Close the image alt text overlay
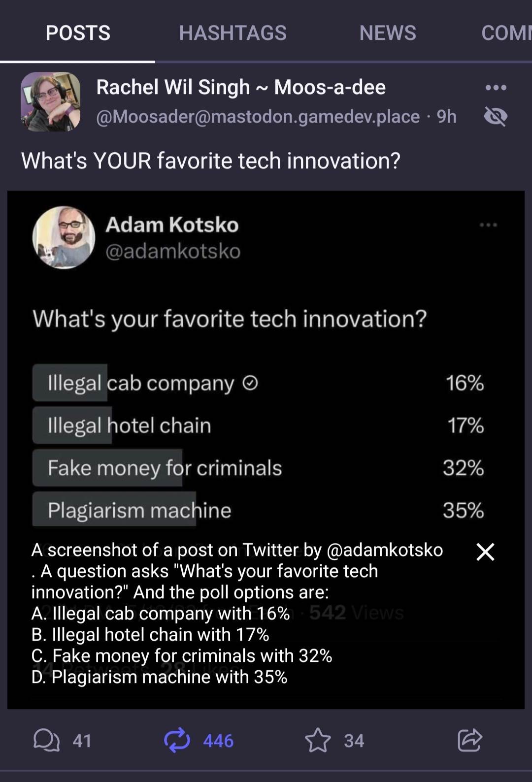The width and height of the screenshot is (532, 782). click(485, 552)
